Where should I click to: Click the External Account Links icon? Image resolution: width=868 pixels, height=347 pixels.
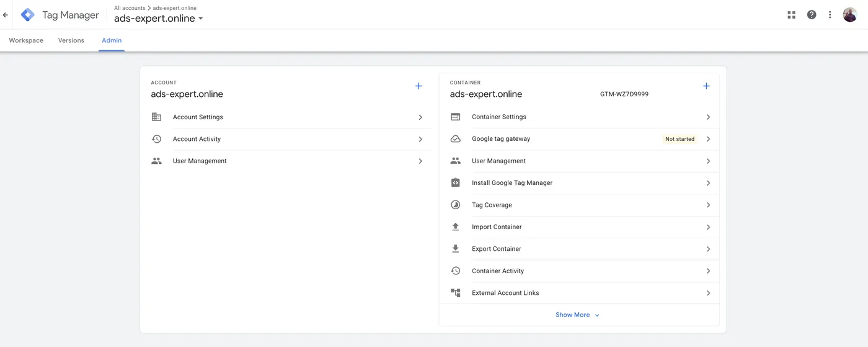click(x=455, y=293)
